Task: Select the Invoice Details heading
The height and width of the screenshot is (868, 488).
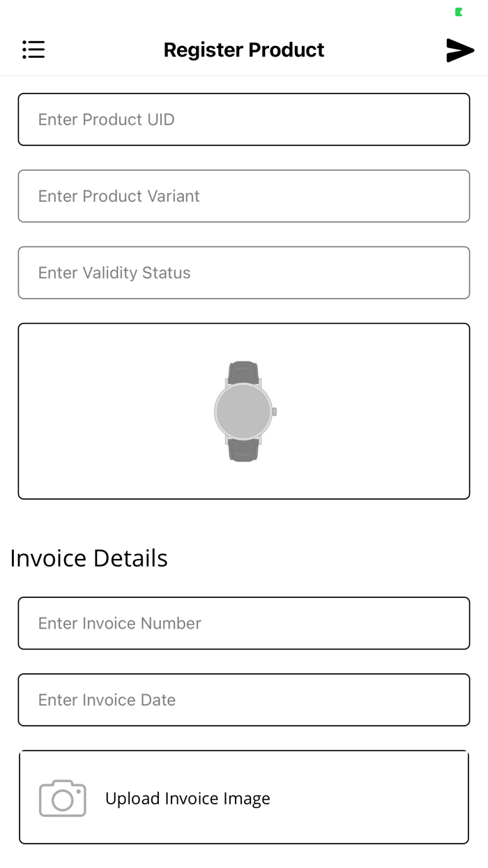Action: tap(89, 558)
